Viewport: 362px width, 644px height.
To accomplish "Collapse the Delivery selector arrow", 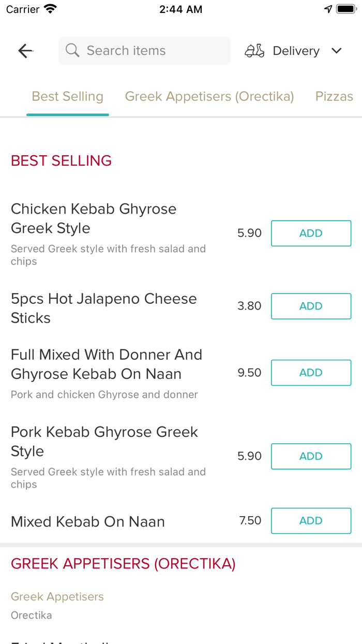I will tap(336, 51).
